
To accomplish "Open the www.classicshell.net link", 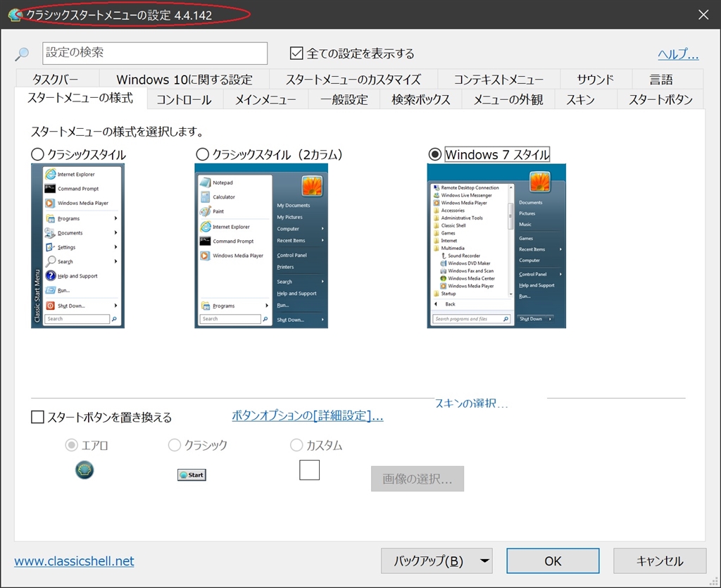I will tap(74, 561).
